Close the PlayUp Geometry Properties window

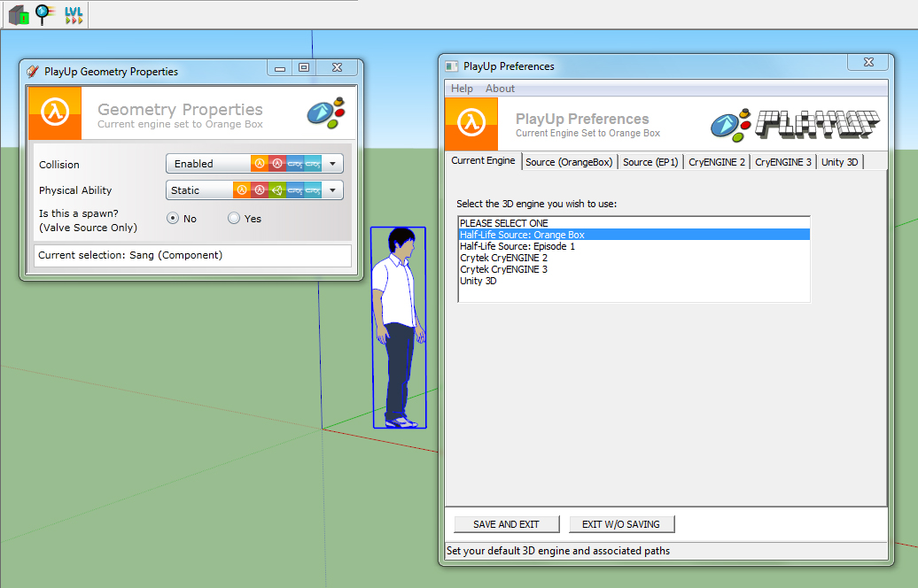[x=337, y=68]
